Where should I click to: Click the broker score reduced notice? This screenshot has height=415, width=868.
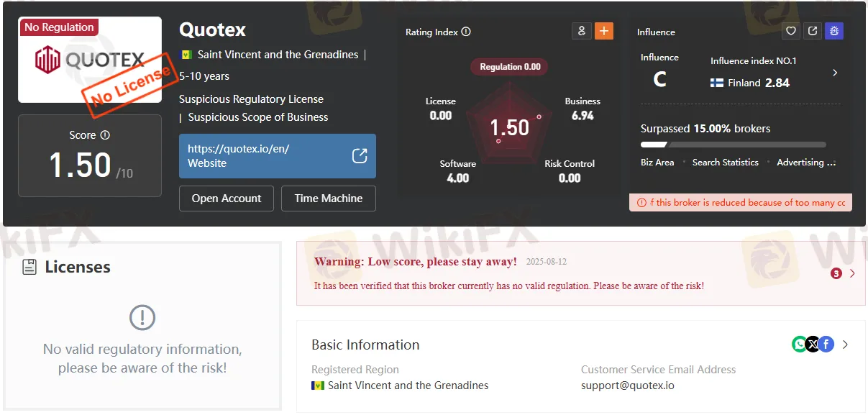(x=741, y=203)
